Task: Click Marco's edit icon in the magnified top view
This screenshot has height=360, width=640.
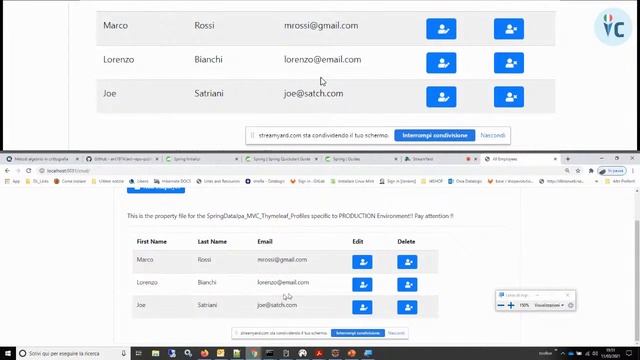Action: pyautogui.click(x=441, y=29)
